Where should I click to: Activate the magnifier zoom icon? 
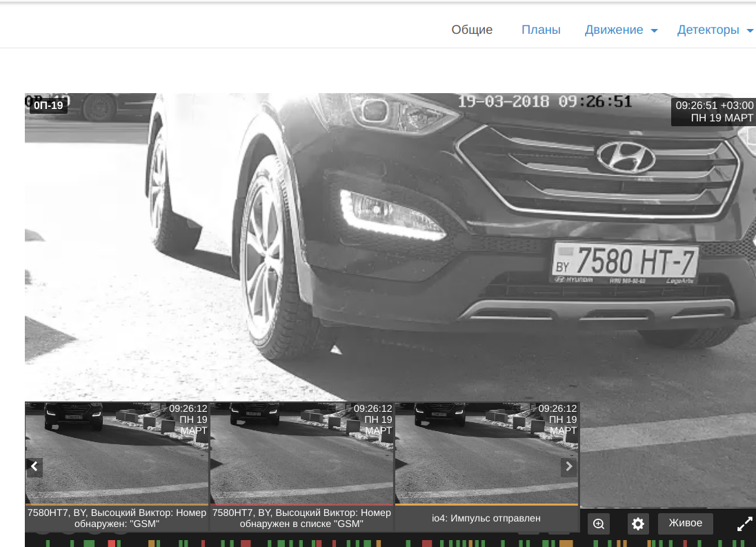(598, 524)
